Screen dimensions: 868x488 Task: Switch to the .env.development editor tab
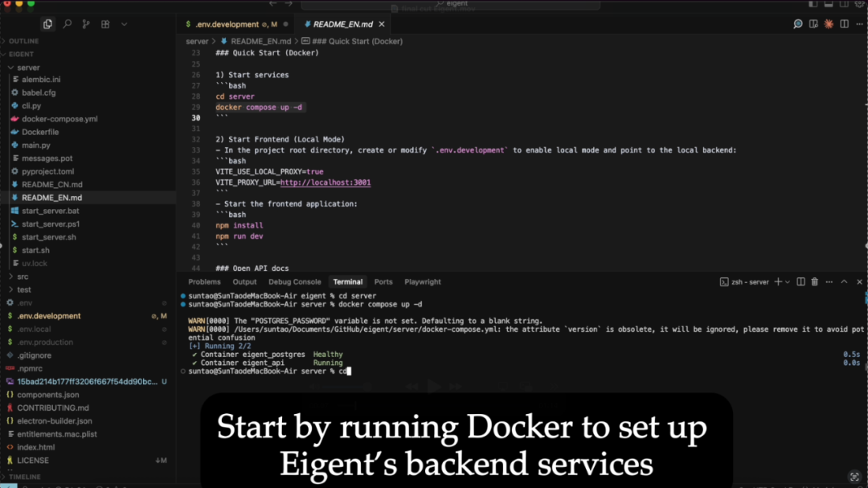pyautogui.click(x=227, y=24)
